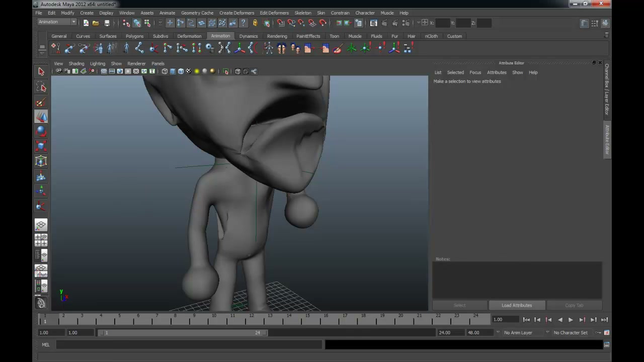Click the four-view layout icon

(41, 240)
